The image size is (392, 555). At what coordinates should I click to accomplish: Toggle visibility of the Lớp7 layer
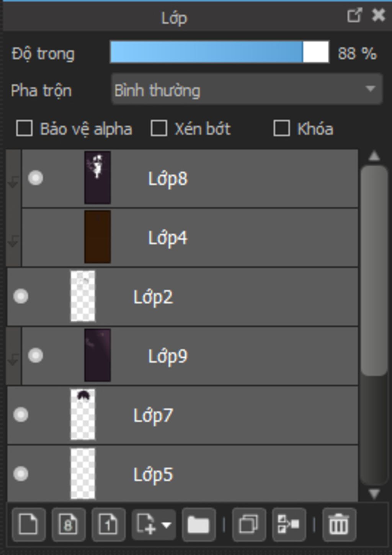click(x=21, y=415)
